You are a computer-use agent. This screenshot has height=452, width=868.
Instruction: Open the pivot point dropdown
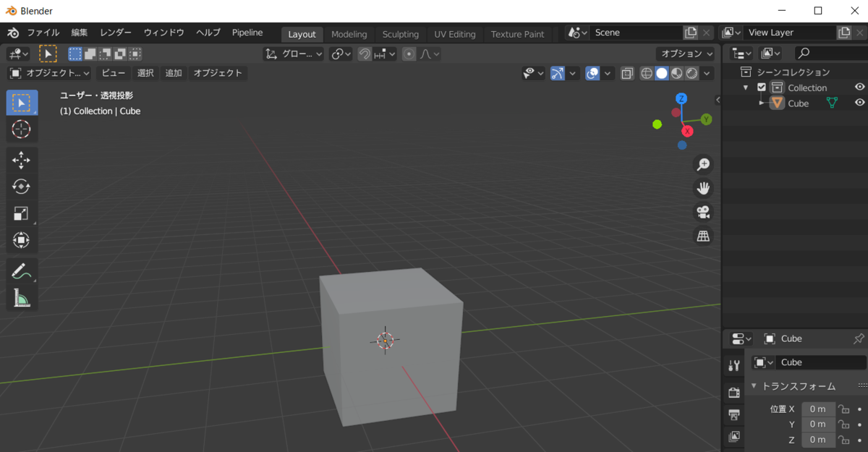tap(341, 54)
